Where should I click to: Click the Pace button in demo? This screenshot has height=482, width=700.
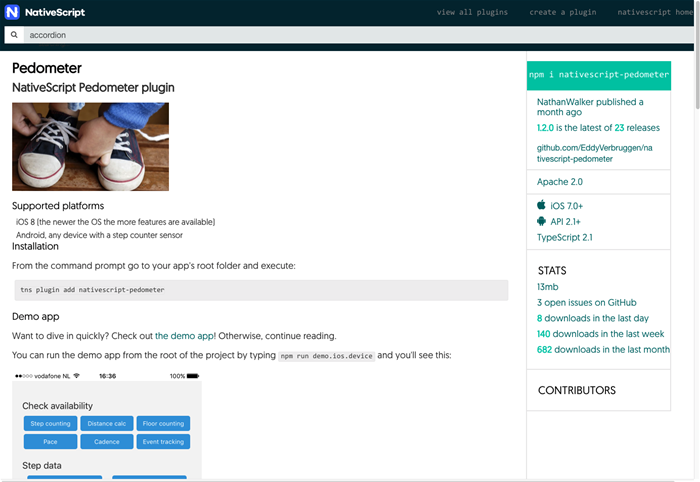coord(50,442)
